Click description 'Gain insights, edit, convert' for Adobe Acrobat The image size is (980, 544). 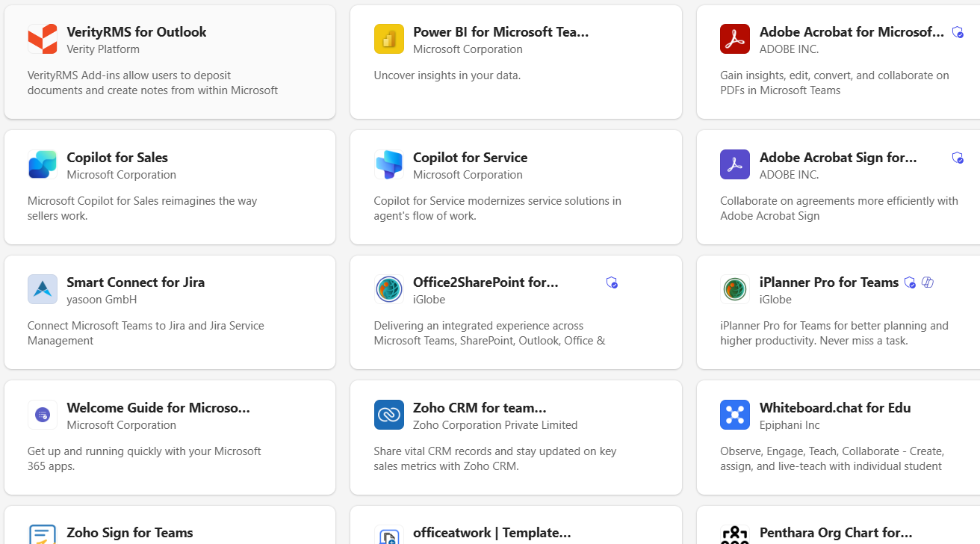pyautogui.click(x=835, y=83)
